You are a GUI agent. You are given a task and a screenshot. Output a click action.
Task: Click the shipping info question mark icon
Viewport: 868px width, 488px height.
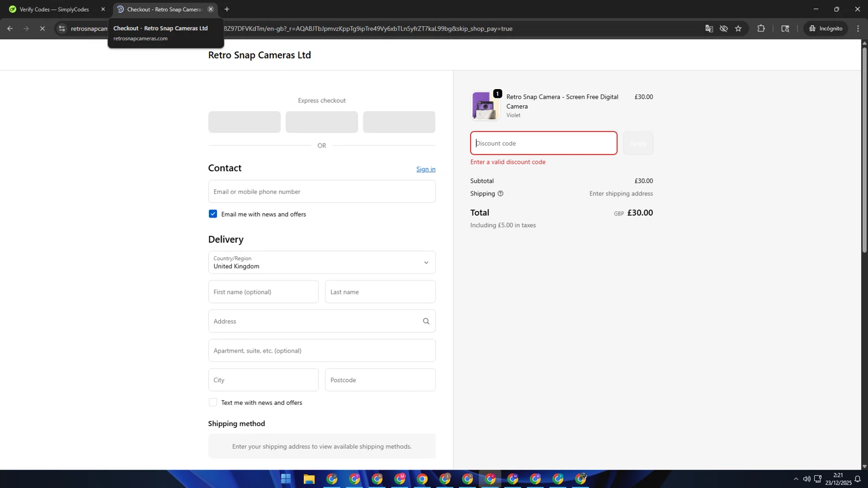point(501,194)
